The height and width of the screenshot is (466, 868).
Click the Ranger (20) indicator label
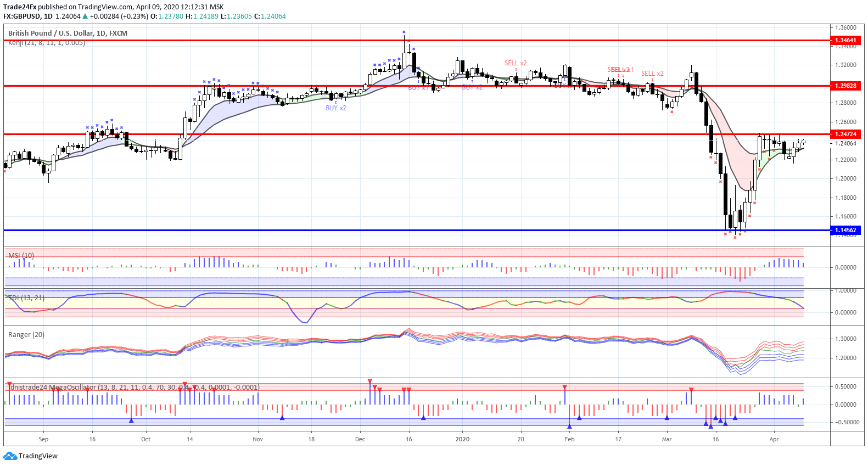pyautogui.click(x=26, y=335)
